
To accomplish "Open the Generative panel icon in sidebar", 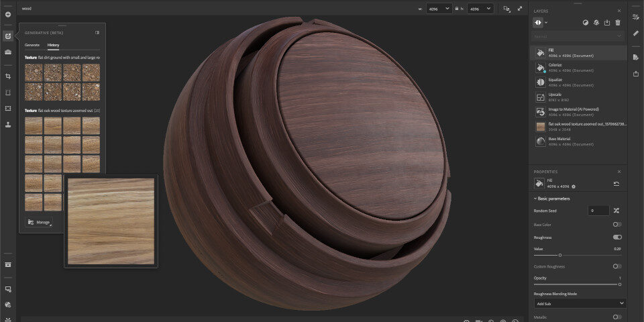I will pos(8,36).
